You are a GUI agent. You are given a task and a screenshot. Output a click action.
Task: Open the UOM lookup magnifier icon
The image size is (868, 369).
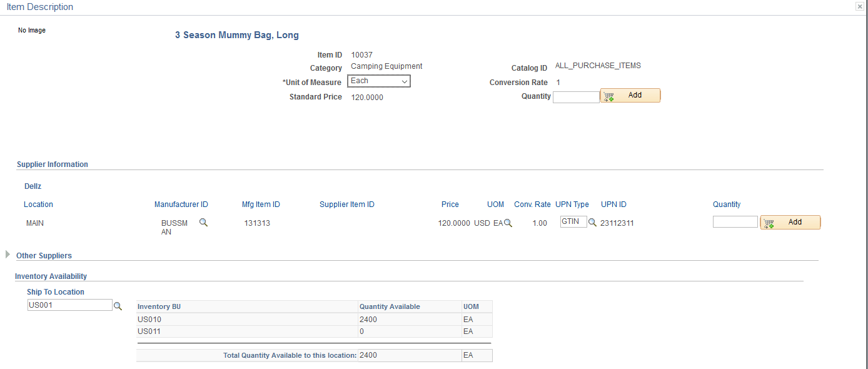point(508,223)
